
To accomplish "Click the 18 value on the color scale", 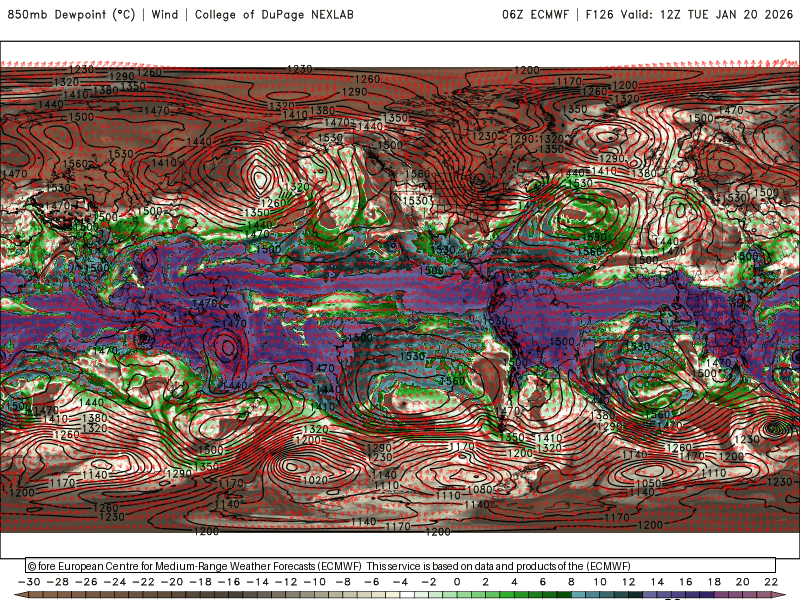I will (714, 582).
